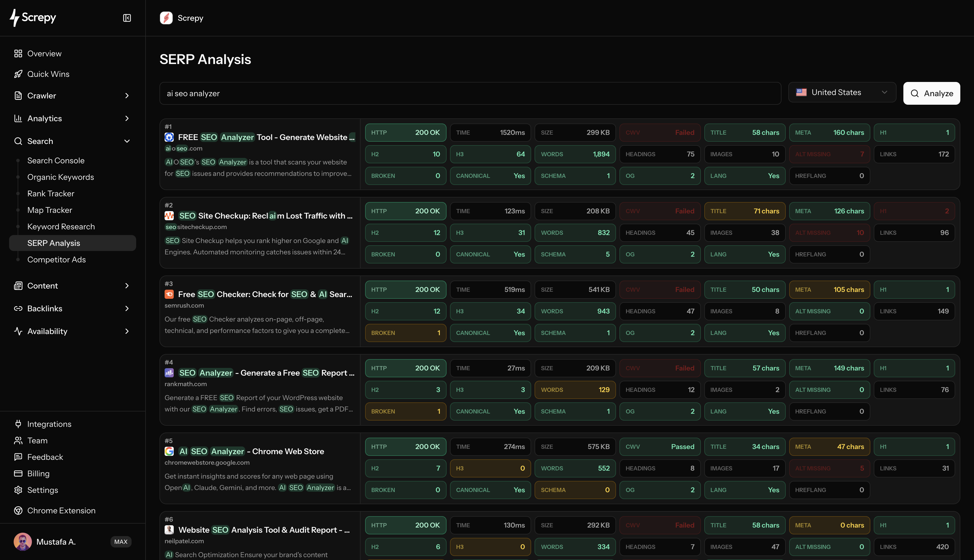Click the aioseo.com favicon in result #1
Viewport: 974px width, 560px height.
[169, 137]
